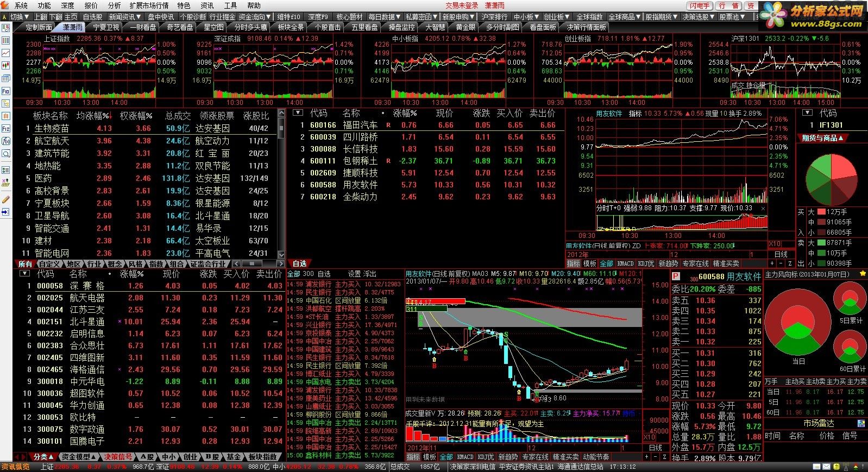Select 用友软件 row in watchlist

427,185
